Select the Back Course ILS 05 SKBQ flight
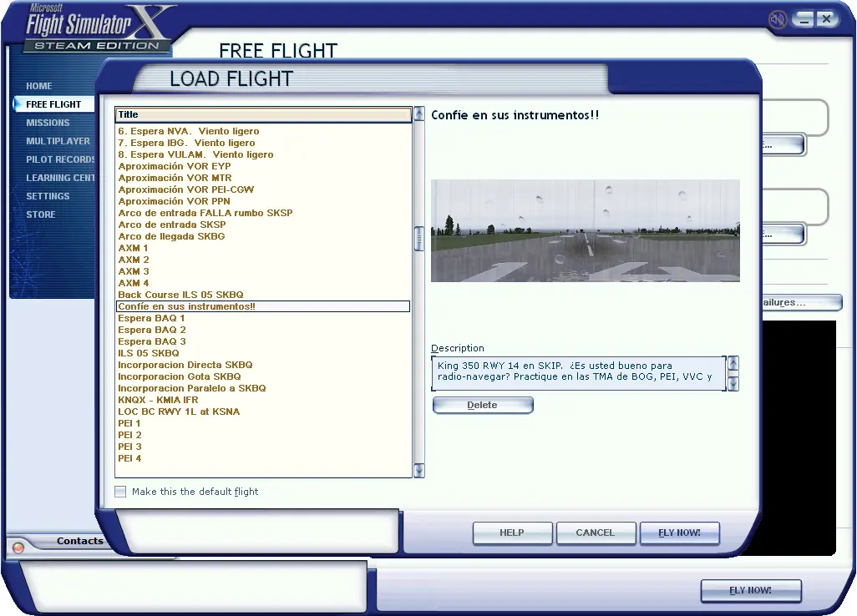Screen dimensions: 857x616 pos(180,295)
